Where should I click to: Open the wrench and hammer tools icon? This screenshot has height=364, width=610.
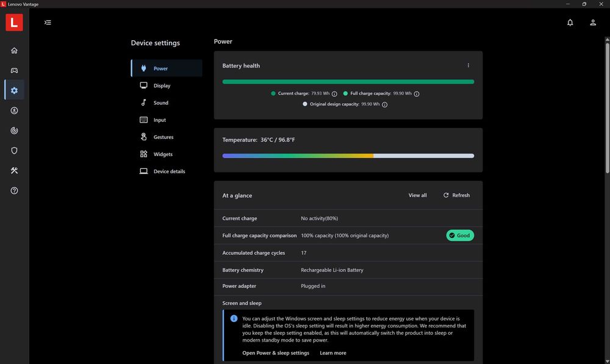(15, 170)
